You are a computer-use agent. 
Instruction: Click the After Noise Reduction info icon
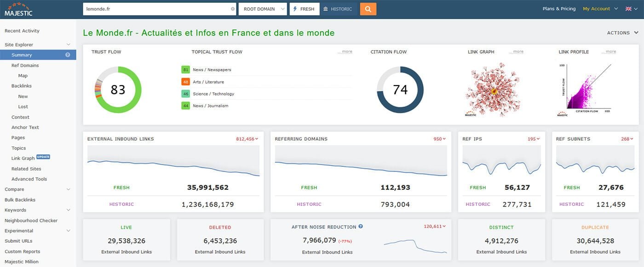[x=361, y=227]
